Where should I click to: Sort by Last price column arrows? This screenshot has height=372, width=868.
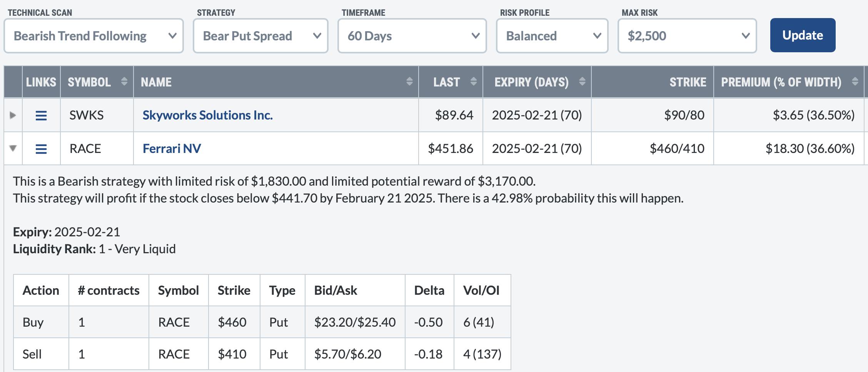(x=474, y=82)
